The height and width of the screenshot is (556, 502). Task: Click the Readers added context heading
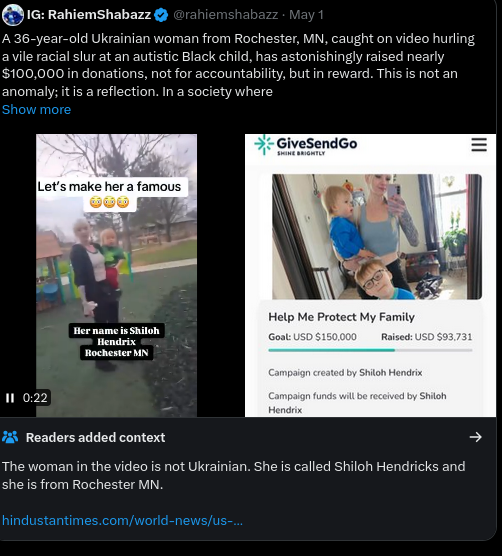(95, 437)
